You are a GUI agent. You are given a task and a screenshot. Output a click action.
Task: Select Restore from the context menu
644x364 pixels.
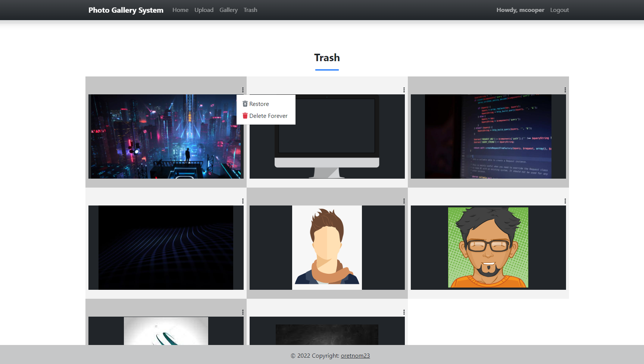pyautogui.click(x=259, y=104)
